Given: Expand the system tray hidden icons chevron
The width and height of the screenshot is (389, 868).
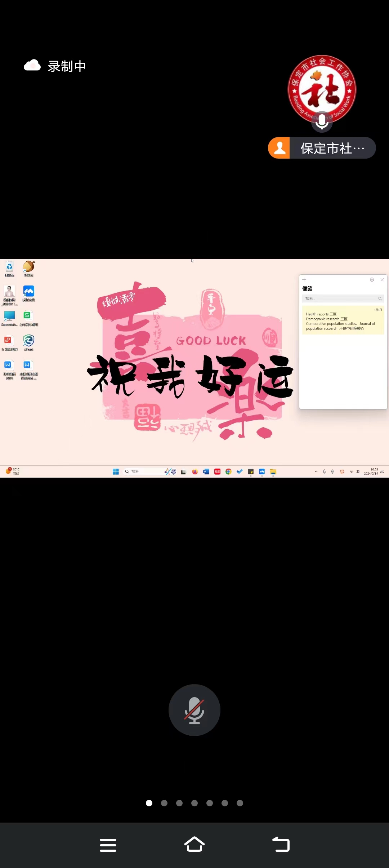Looking at the screenshot, I should click(316, 471).
